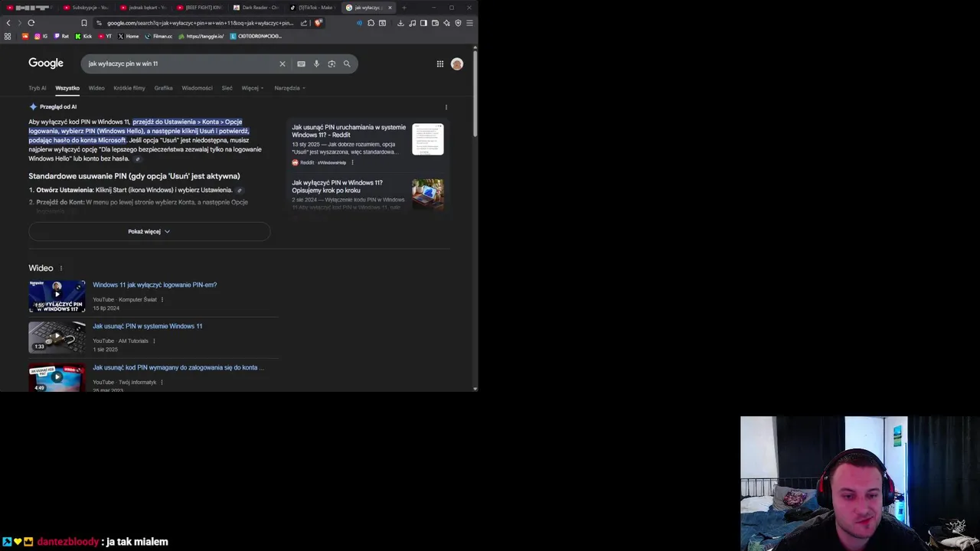Expand AI overview with Pokaż więcej

(x=149, y=231)
